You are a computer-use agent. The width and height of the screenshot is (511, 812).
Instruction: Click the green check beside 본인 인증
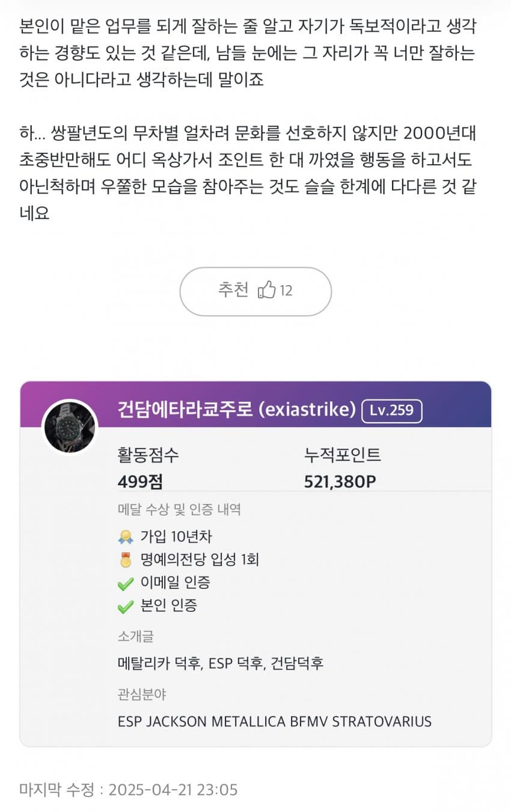[x=126, y=606]
